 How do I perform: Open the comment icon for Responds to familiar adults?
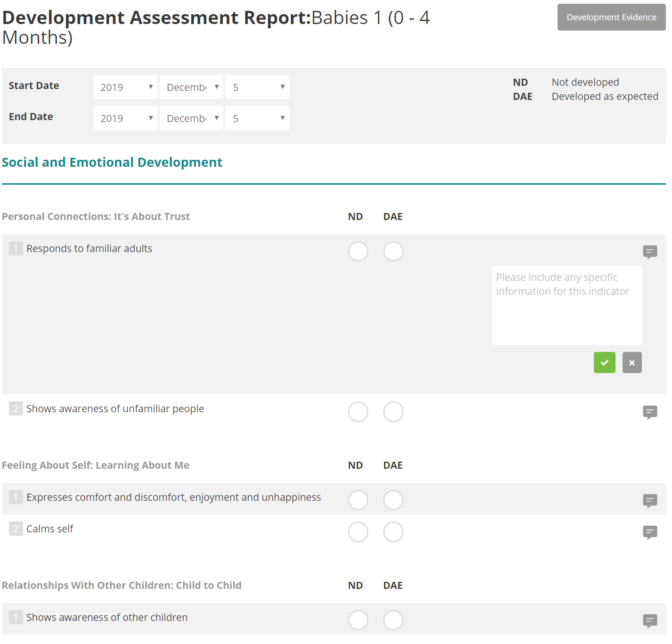click(x=650, y=252)
